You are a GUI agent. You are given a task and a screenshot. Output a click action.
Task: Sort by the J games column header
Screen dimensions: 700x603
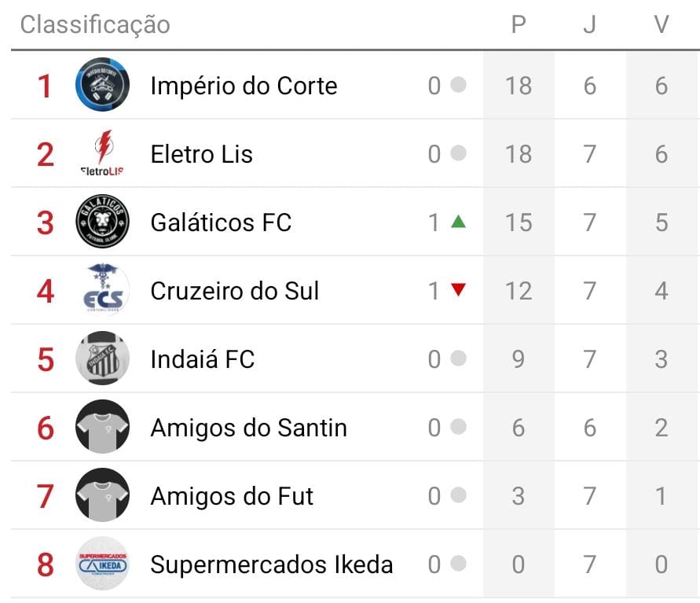point(589,24)
